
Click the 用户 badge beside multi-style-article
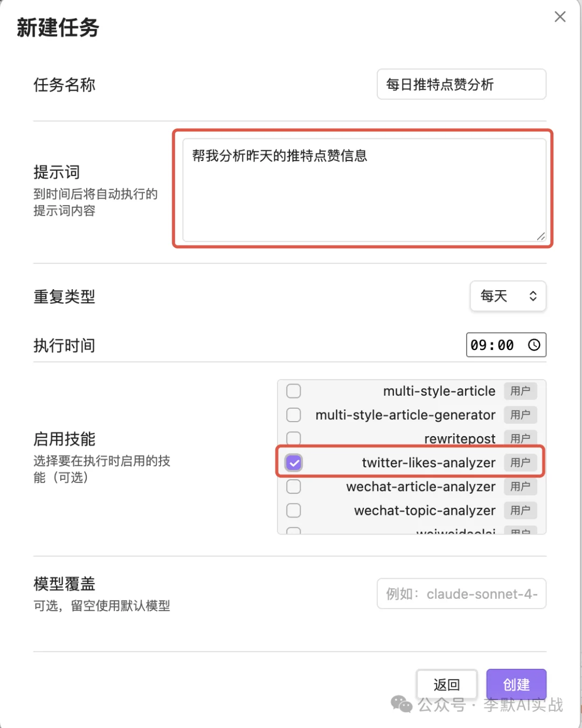coord(521,391)
